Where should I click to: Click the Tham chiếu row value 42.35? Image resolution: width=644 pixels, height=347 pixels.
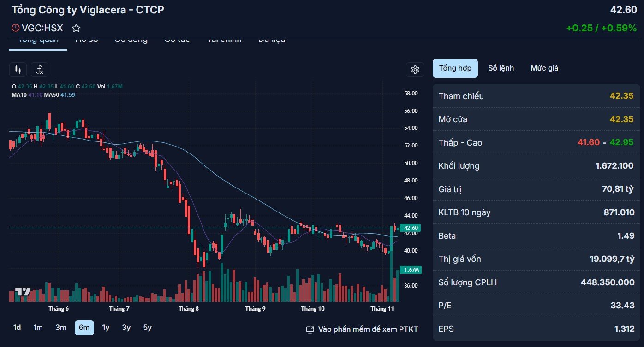tap(621, 96)
